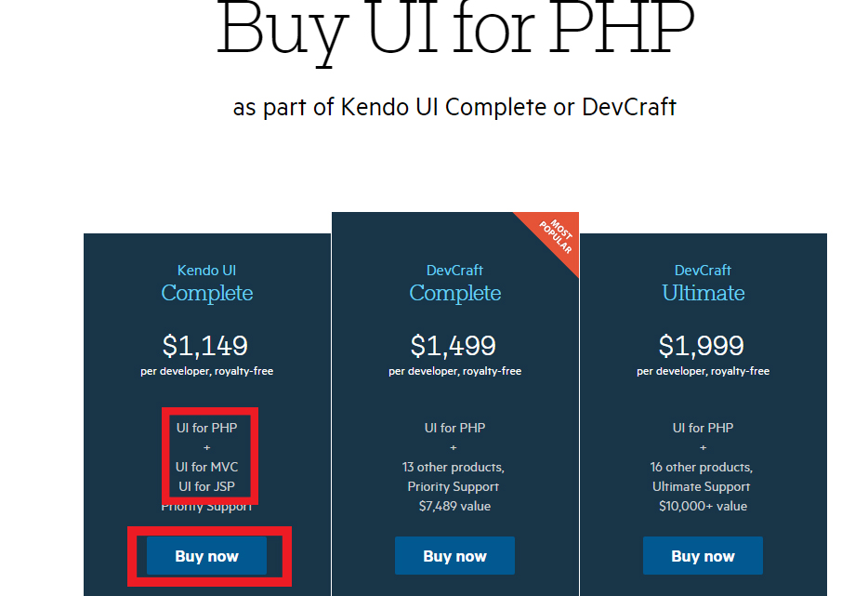
Task: Click the $1,499 price label
Action: coord(454,344)
